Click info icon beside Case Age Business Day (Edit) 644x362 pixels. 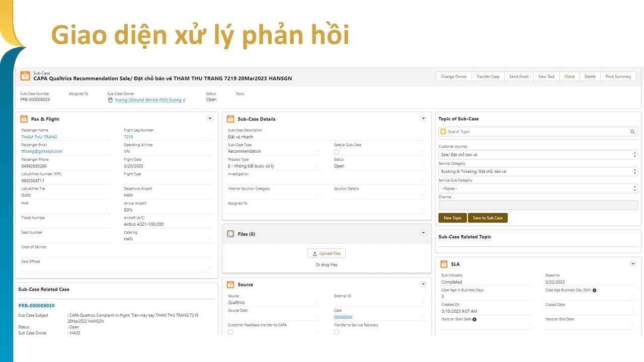pyautogui.click(x=594, y=290)
